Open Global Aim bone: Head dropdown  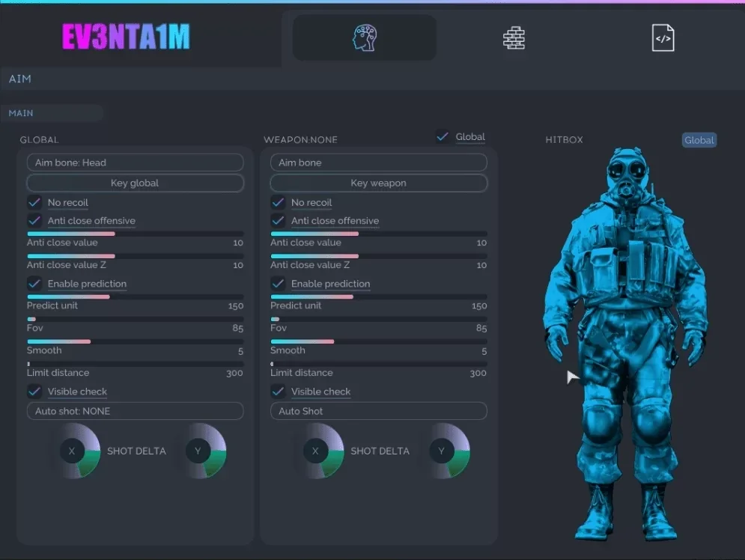136,162
